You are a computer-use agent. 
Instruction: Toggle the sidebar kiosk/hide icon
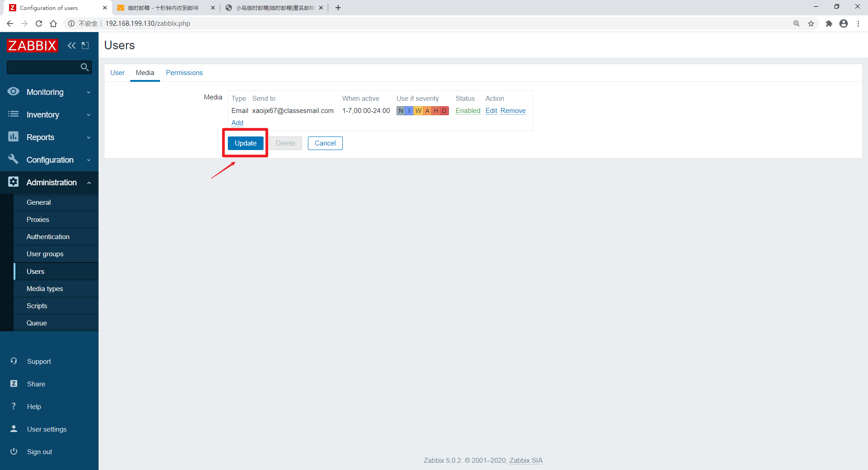pos(85,45)
